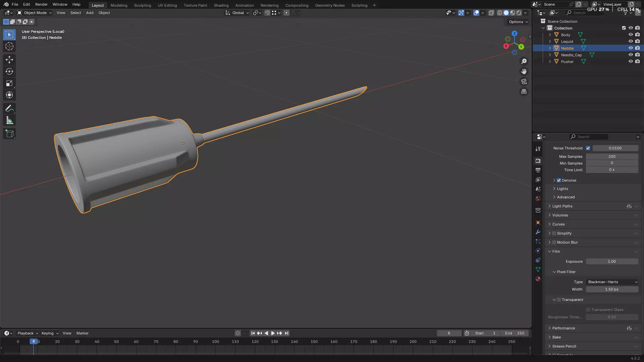This screenshot has width=644, height=362.
Task: Select the Annotate tool
Action: 9,109
